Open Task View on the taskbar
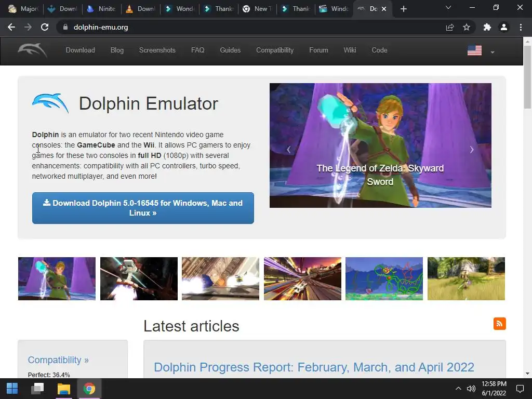Image resolution: width=532 pixels, height=399 pixels. click(37, 389)
